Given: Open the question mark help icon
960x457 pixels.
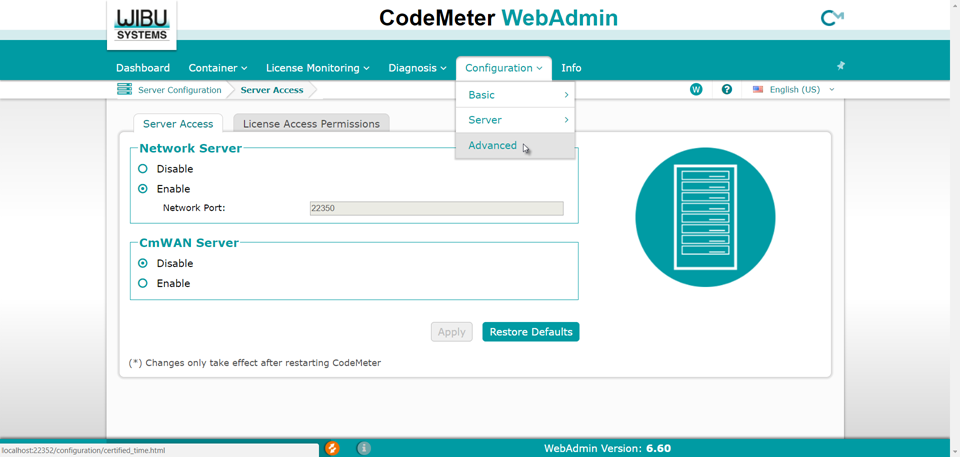Looking at the screenshot, I should (x=727, y=89).
